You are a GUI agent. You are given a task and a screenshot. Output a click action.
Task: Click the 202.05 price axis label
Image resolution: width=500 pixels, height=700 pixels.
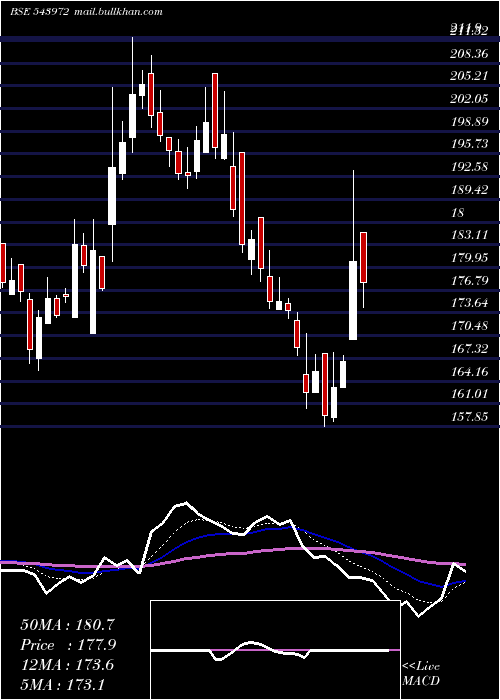pos(469,99)
